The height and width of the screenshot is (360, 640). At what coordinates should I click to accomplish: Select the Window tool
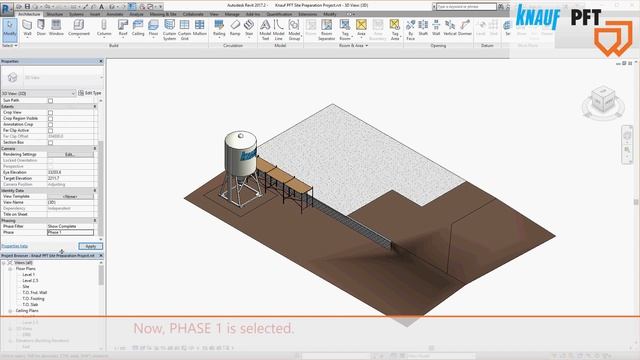[x=56, y=28]
